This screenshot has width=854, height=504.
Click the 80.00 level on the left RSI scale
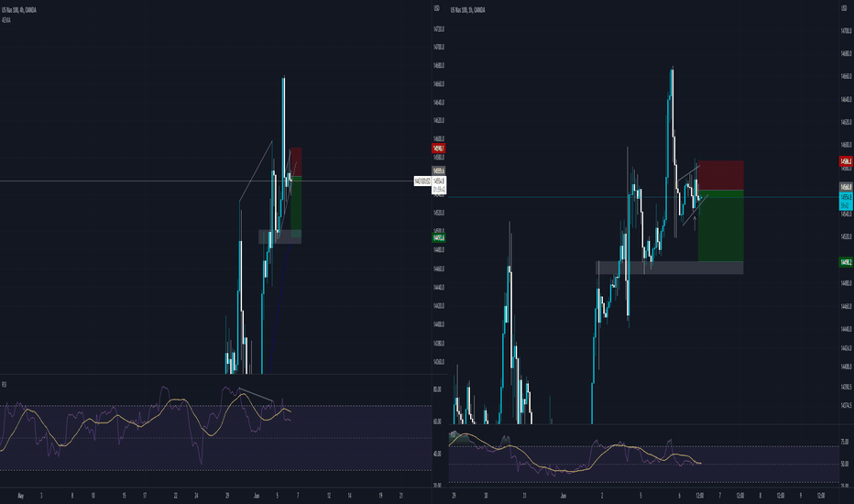437,389
